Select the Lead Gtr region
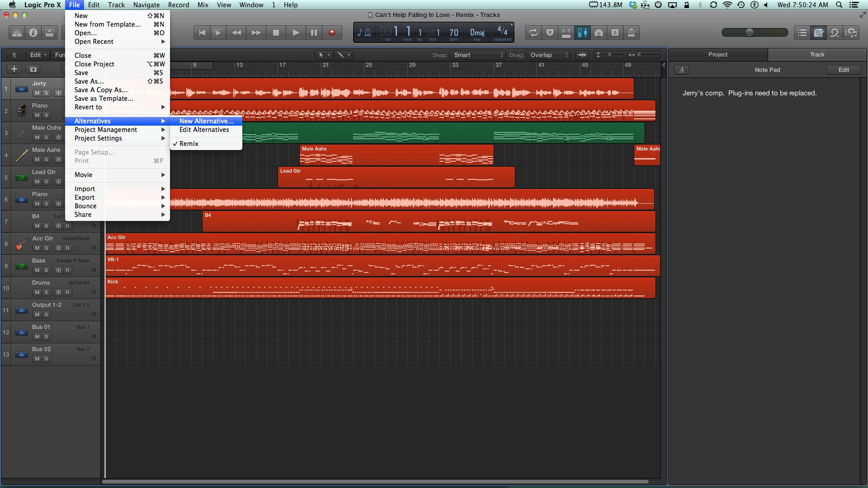The width and height of the screenshot is (868, 488). (396, 177)
